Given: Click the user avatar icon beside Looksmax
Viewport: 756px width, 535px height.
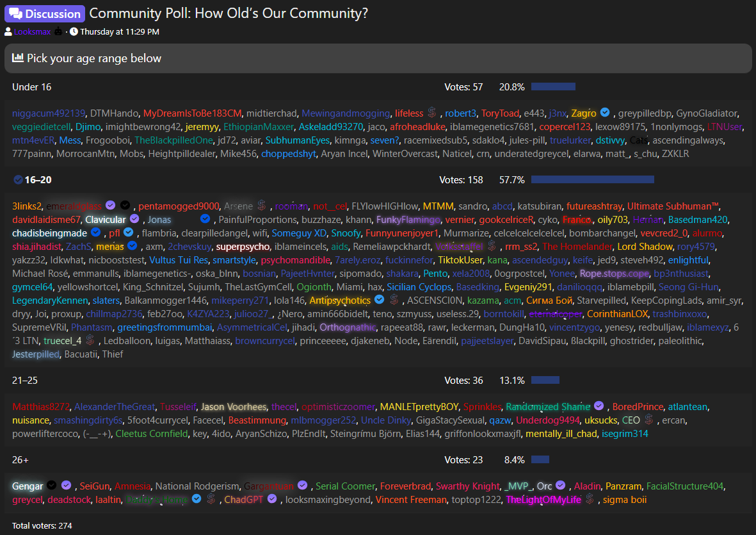Looking at the screenshot, I should [8, 32].
